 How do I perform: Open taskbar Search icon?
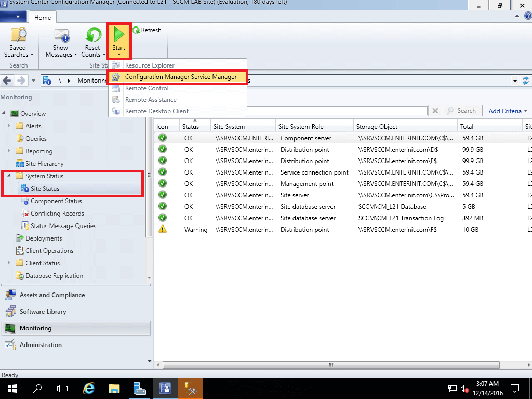[x=37, y=389]
